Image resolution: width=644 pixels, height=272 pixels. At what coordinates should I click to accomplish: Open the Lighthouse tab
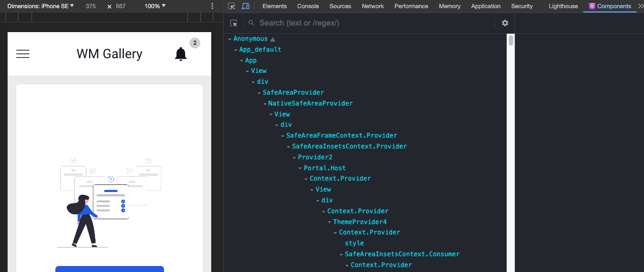(563, 6)
